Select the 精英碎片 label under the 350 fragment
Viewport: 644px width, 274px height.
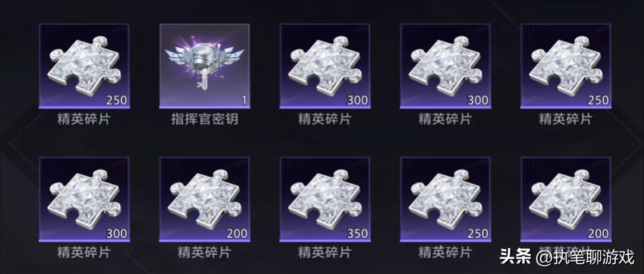pos(325,253)
